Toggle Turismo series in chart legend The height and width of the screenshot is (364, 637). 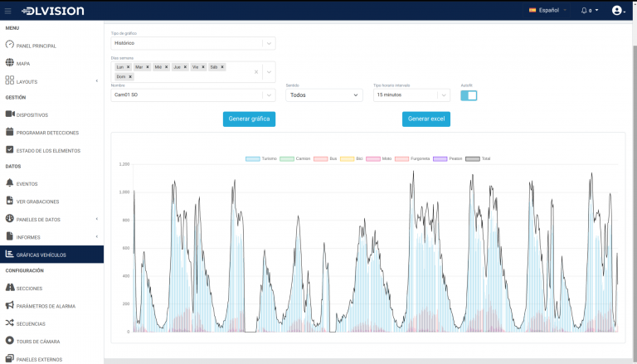(261, 158)
